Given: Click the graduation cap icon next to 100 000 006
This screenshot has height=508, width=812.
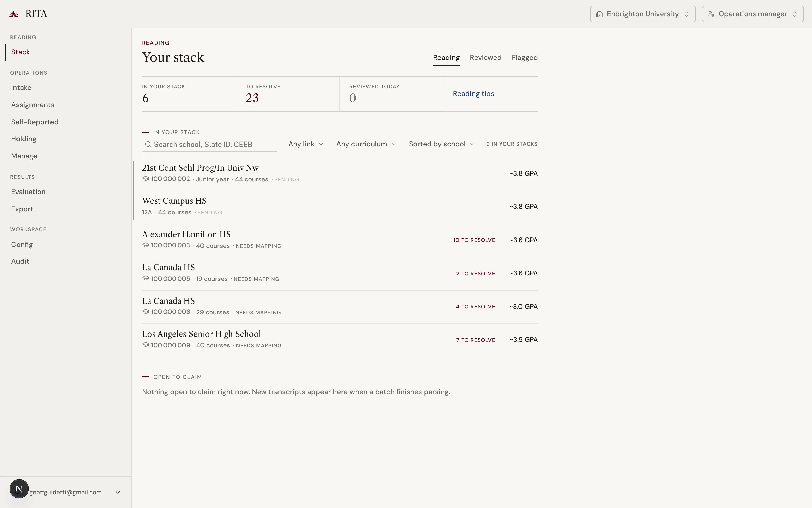Looking at the screenshot, I should (146, 312).
